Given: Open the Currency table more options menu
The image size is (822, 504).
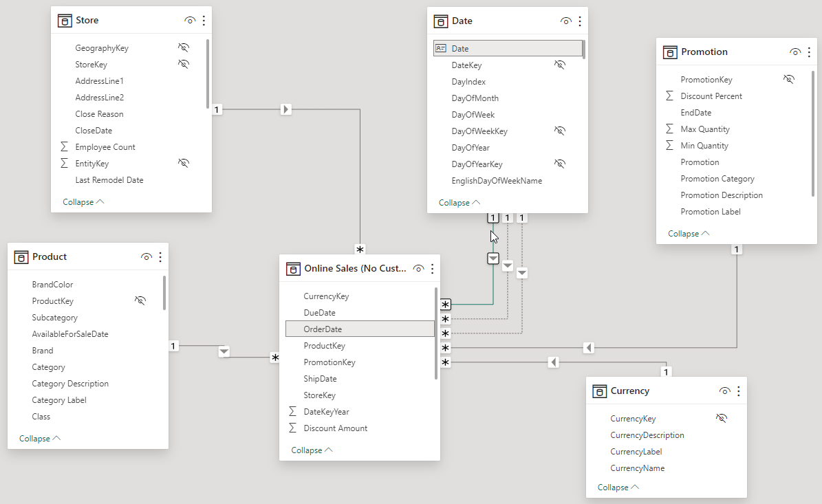Looking at the screenshot, I should 739,391.
